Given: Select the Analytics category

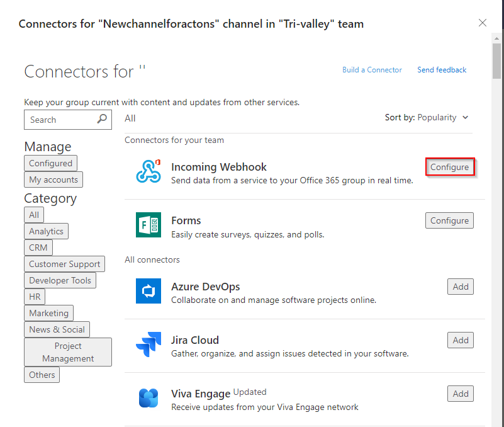Looking at the screenshot, I should coord(46,231).
